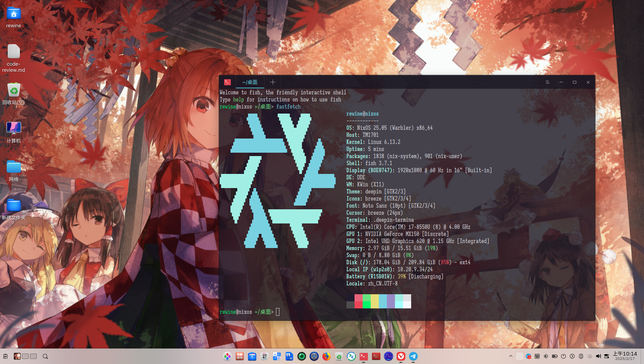
Task: Open the camera app in dock
Action: point(302,356)
